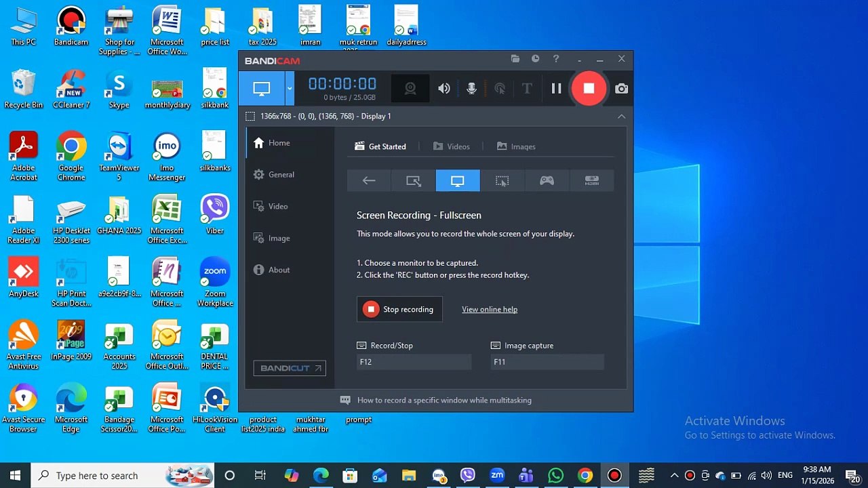Image resolution: width=868 pixels, height=488 pixels.
Task: Click the back arrow mode button
Action: tap(369, 181)
